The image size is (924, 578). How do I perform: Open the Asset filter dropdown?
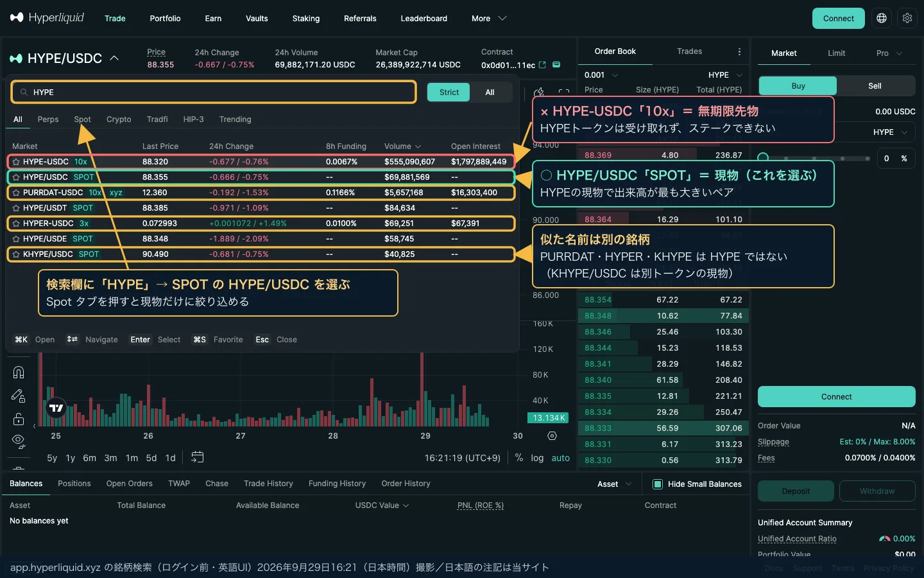pyautogui.click(x=614, y=484)
